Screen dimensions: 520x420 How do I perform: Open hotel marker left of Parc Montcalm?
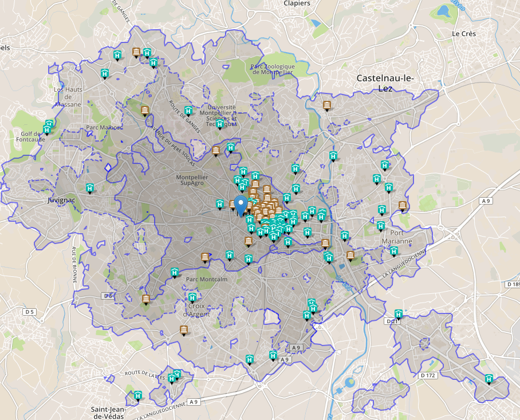tap(175, 272)
